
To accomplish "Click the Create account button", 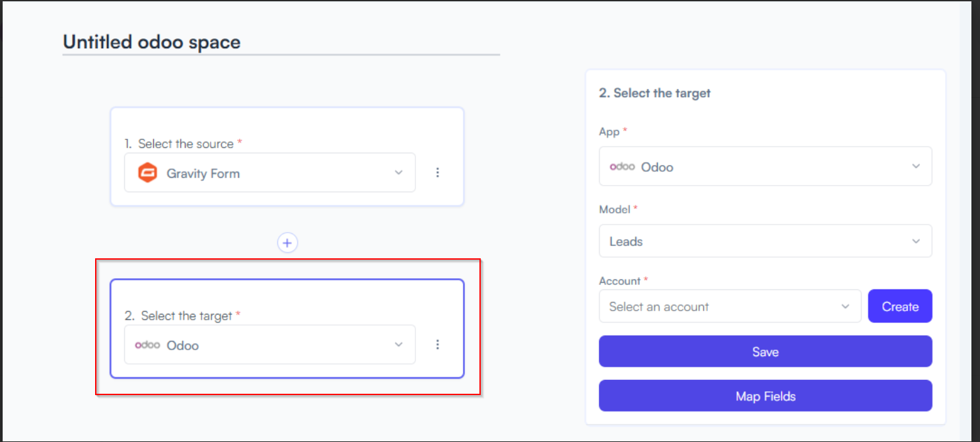I will (x=900, y=306).
